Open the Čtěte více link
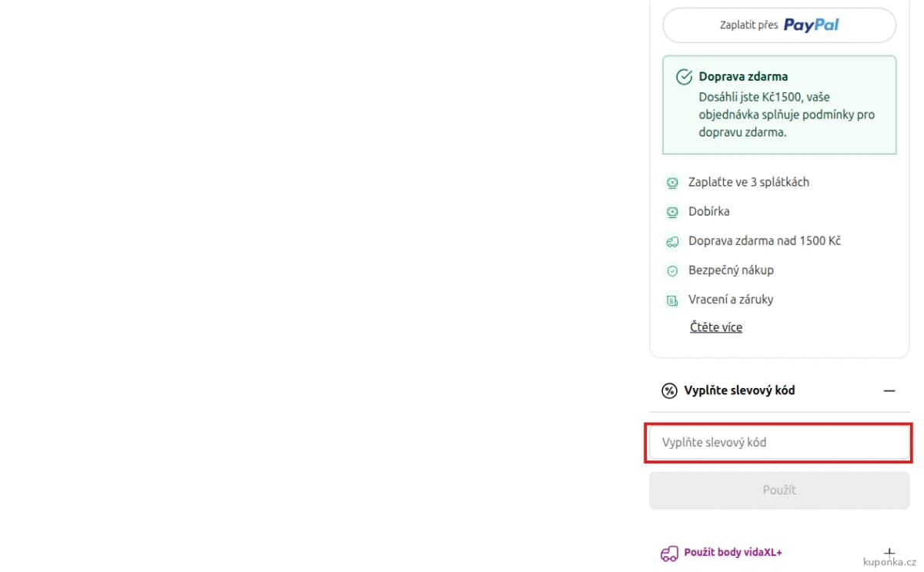The height and width of the screenshot is (572, 924). pyautogui.click(x=716, y=327)
